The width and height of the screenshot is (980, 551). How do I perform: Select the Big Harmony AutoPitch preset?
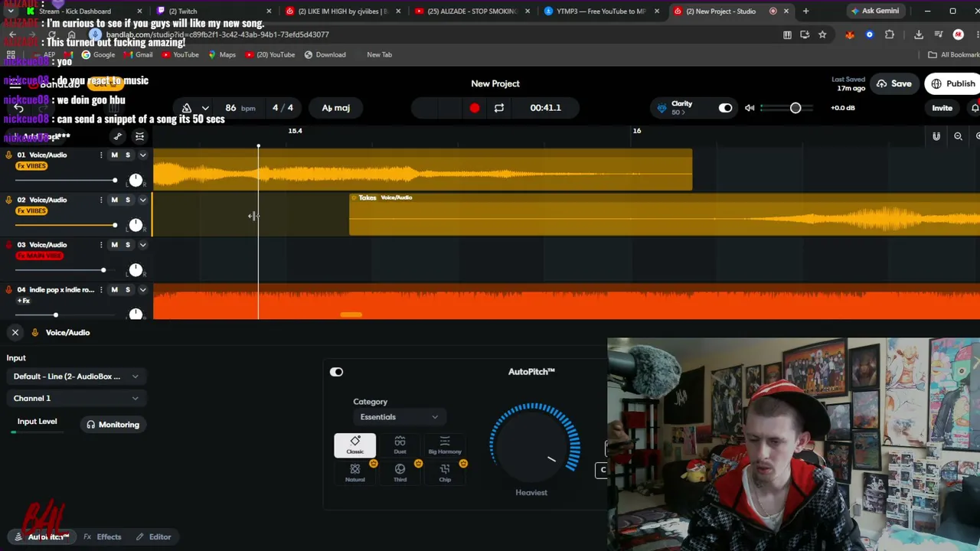[x=445, y=445]
